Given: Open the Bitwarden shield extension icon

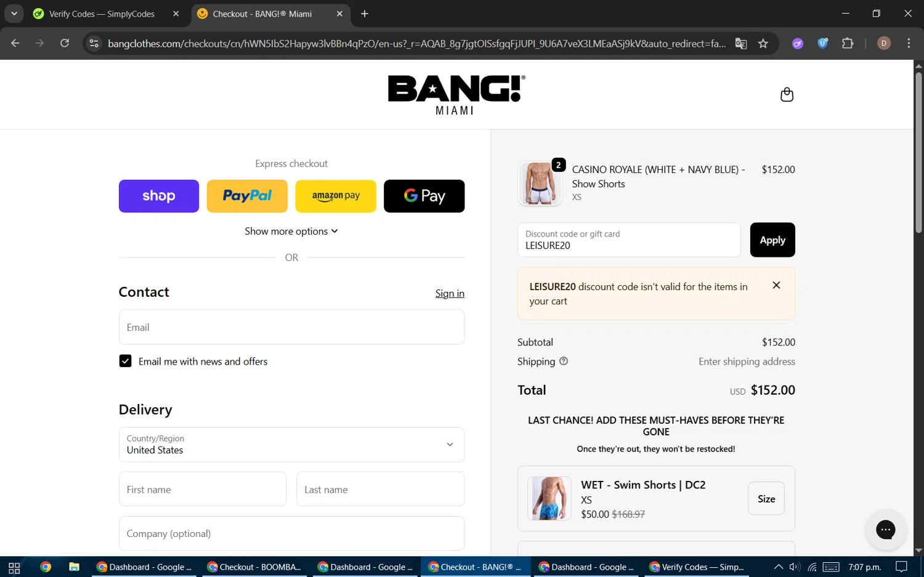Looking at the screenshot, I should (822, 43).
